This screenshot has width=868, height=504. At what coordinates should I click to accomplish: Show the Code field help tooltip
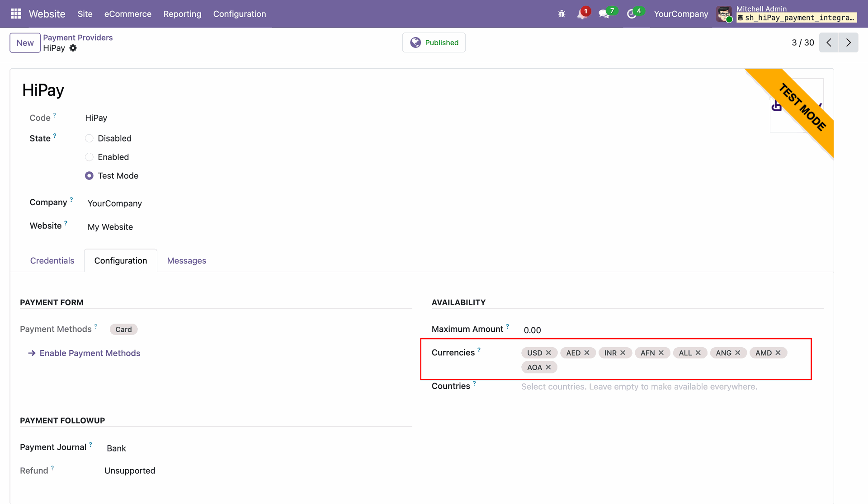55,115
